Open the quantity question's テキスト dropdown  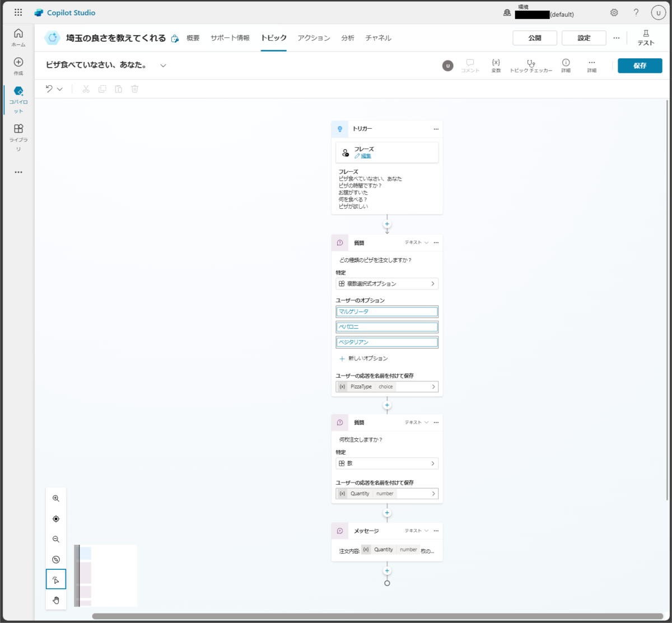point(417,422)
